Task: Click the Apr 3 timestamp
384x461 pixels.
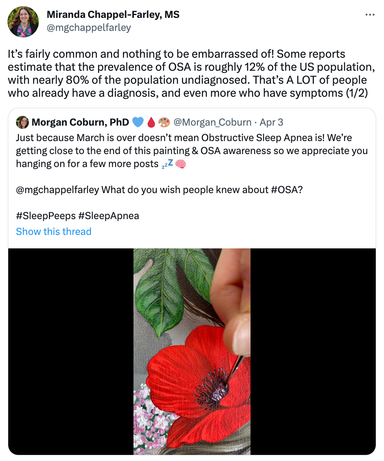Action: [271, 122]
